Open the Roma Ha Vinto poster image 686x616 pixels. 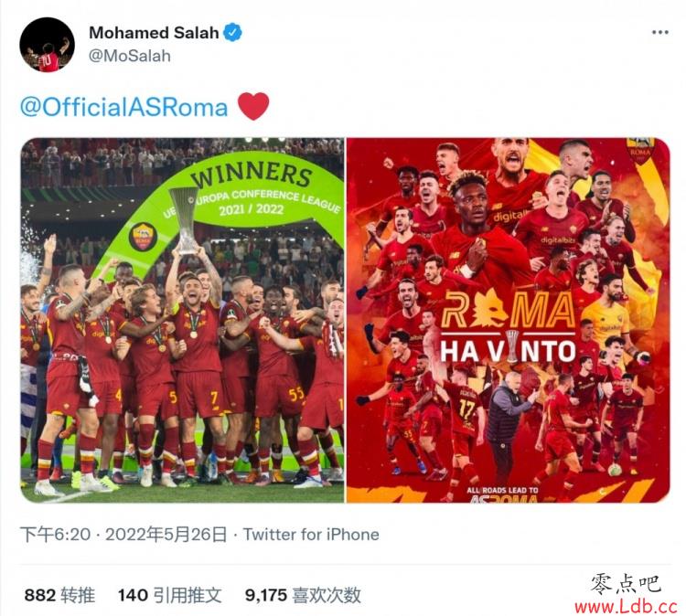point(508,320)
